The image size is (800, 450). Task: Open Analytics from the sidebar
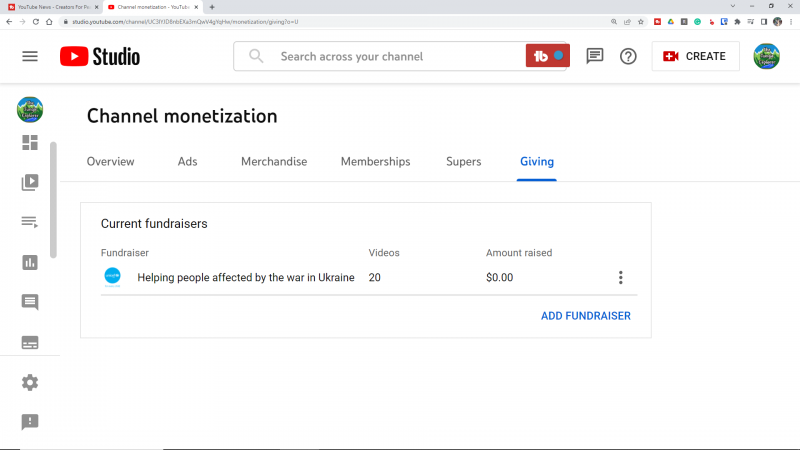30,262
